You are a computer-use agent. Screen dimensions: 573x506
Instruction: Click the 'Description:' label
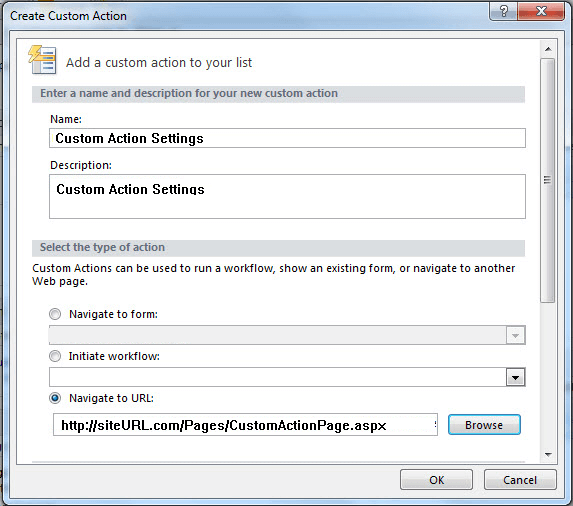pyautogui.click(x=81, y=165)
